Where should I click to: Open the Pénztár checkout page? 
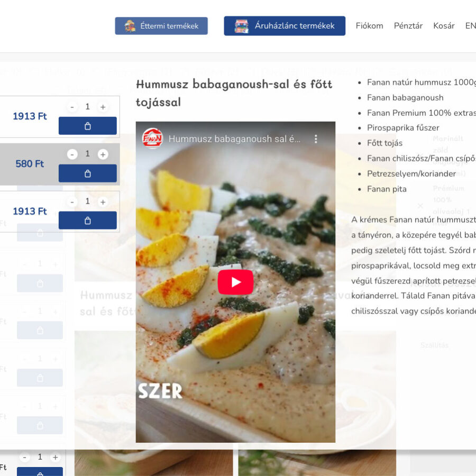coord(408,26)
